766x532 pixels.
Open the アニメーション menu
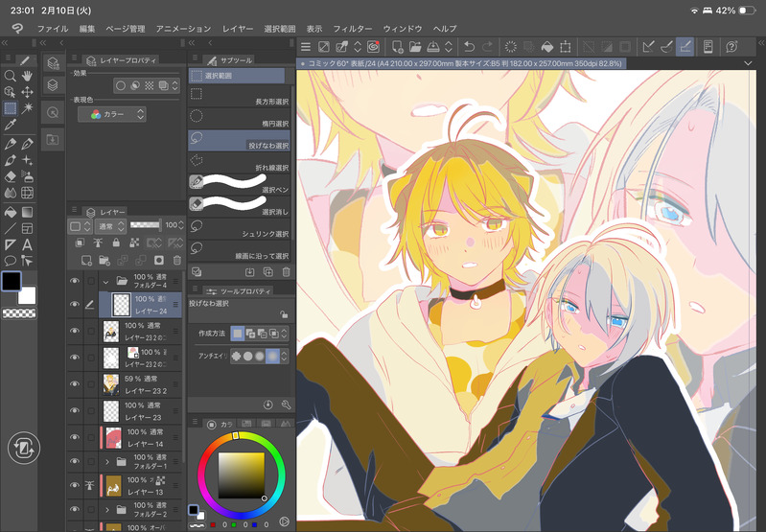click(183, 29)
